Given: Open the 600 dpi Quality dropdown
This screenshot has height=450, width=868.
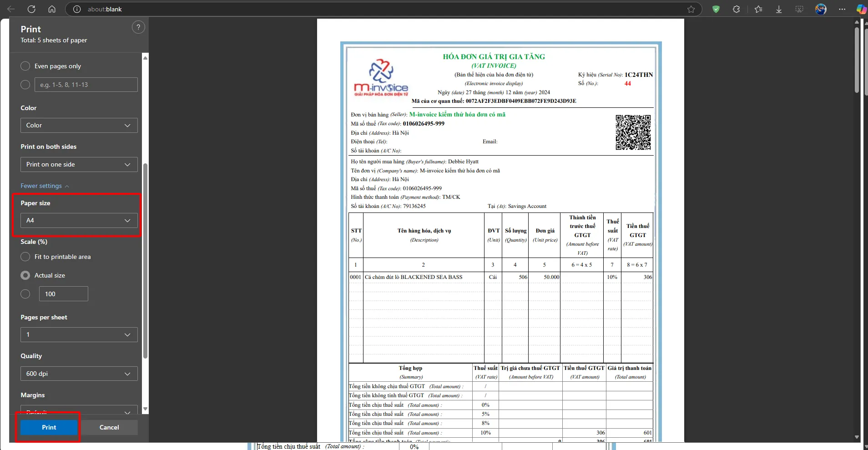Looking at the screenshot, I should (x=79, y=374).
